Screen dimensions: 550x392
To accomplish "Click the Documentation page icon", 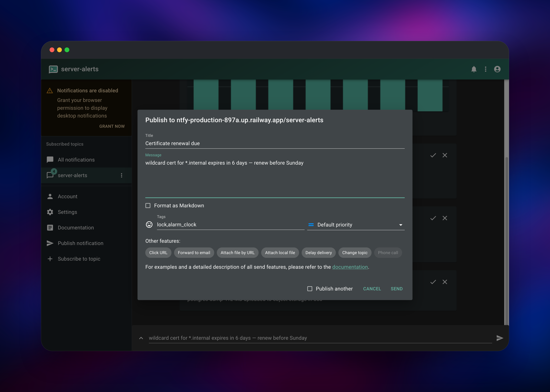I will [x=50, y=228].
